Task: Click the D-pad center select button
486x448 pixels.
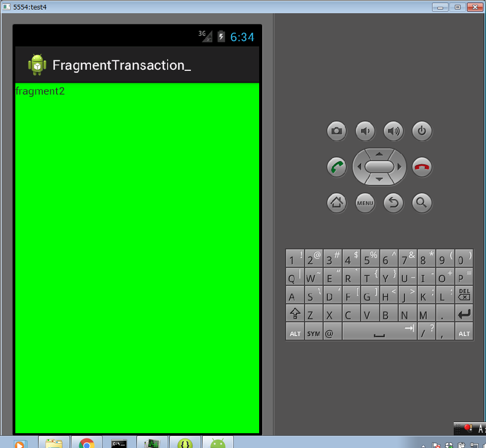Action: pyautogui.click(x=379, y=167)
